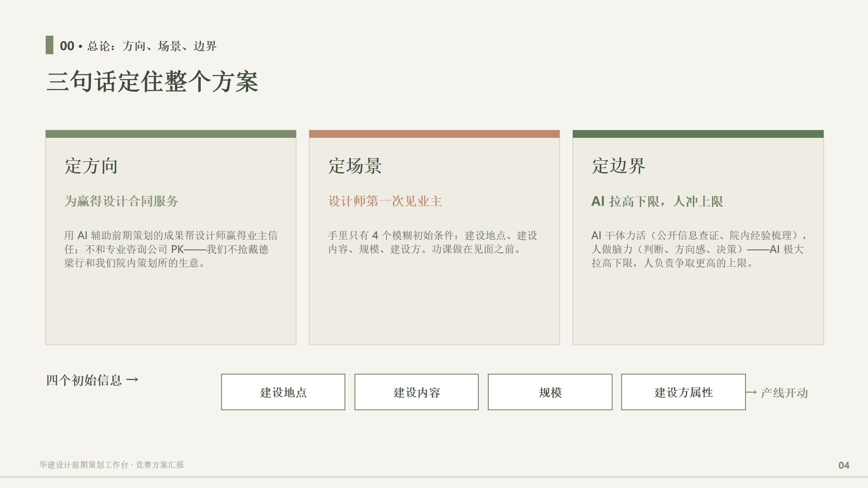Screen dimensions: 868x488
Task: Click the dark green bar above 定边界
Action: [x=698, y=134]
